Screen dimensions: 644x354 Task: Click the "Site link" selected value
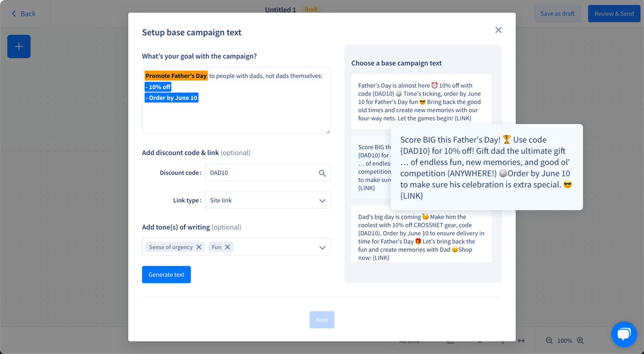[221, 200]
